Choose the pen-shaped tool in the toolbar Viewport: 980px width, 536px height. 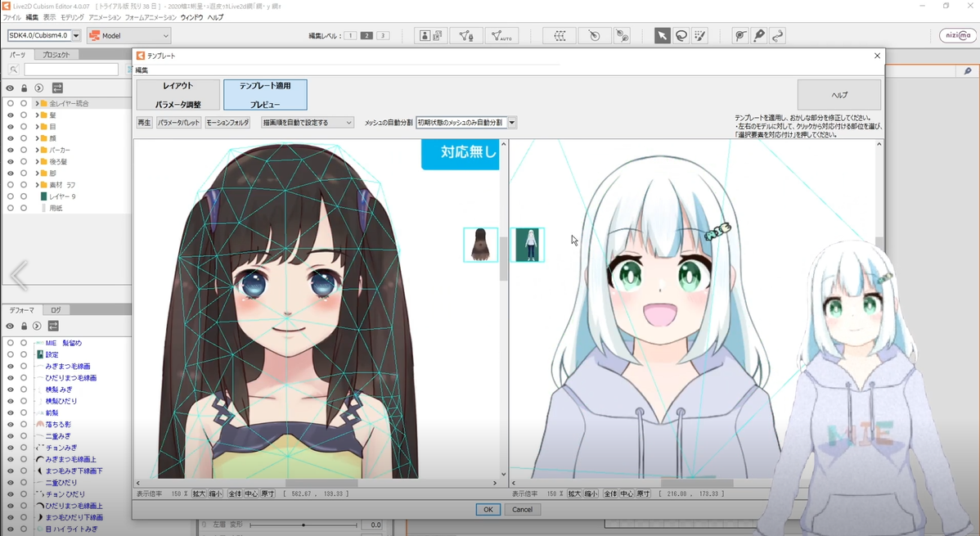click(x=759, y=36)
